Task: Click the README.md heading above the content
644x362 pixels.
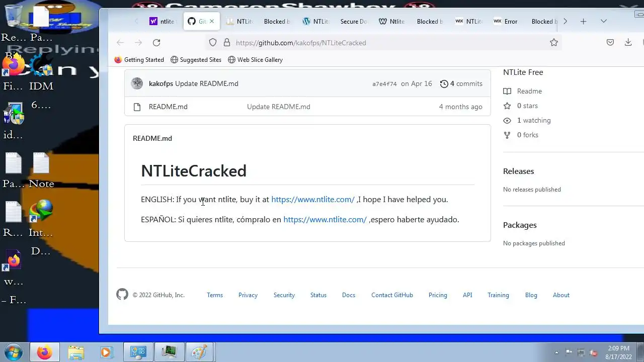Action: (152, 138)
